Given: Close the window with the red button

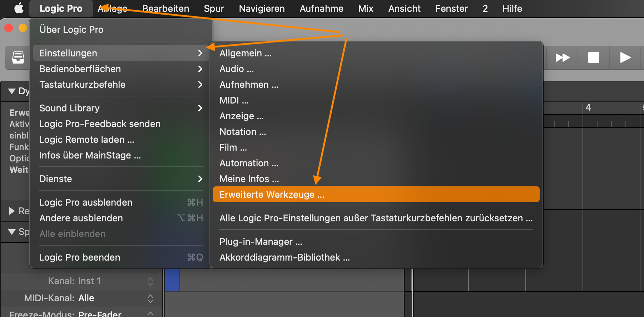Looking at the screenshot, I should (x=9, y=28).
